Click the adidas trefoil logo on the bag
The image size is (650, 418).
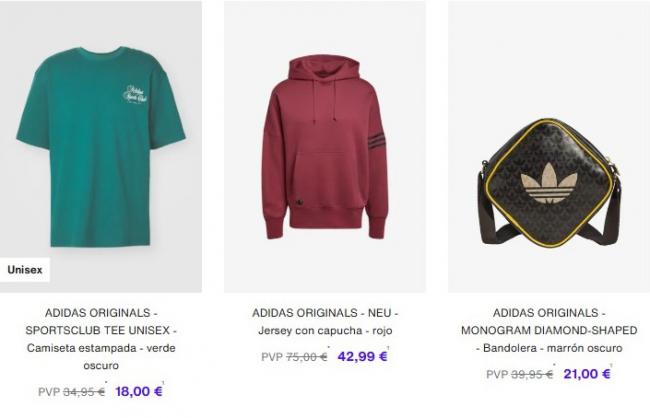point(549,183)
